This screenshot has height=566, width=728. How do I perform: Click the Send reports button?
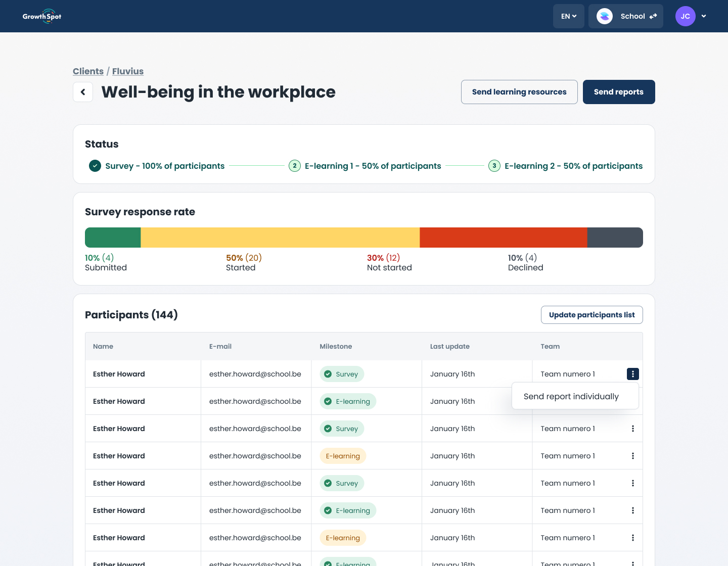click(x=618, y=92)
